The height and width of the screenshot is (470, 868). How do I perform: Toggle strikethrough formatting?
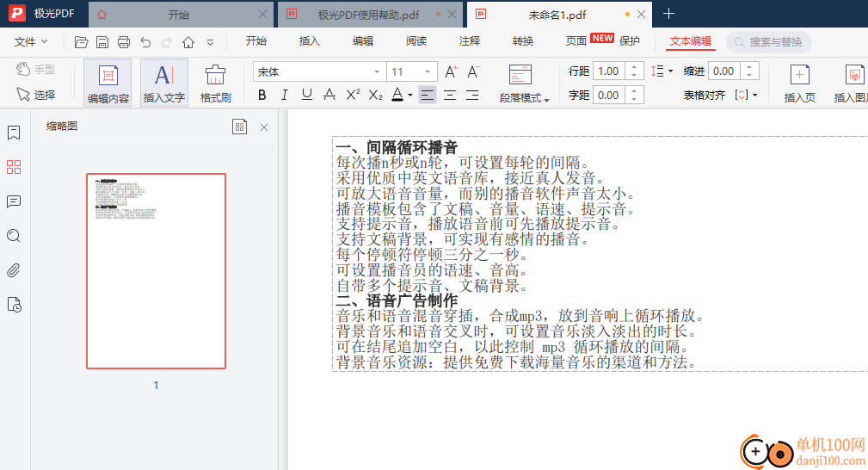point(329,96)
